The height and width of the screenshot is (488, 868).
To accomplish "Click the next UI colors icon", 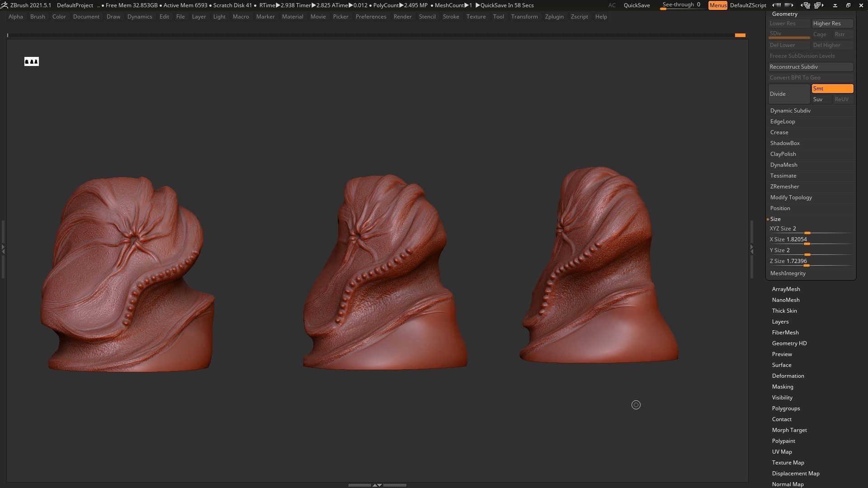I will pyautogui.click(x=789, y=5).
